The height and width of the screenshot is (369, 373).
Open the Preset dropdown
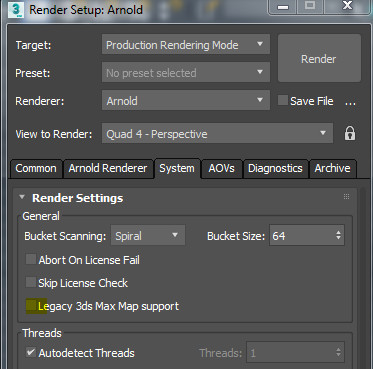point(186,73)
